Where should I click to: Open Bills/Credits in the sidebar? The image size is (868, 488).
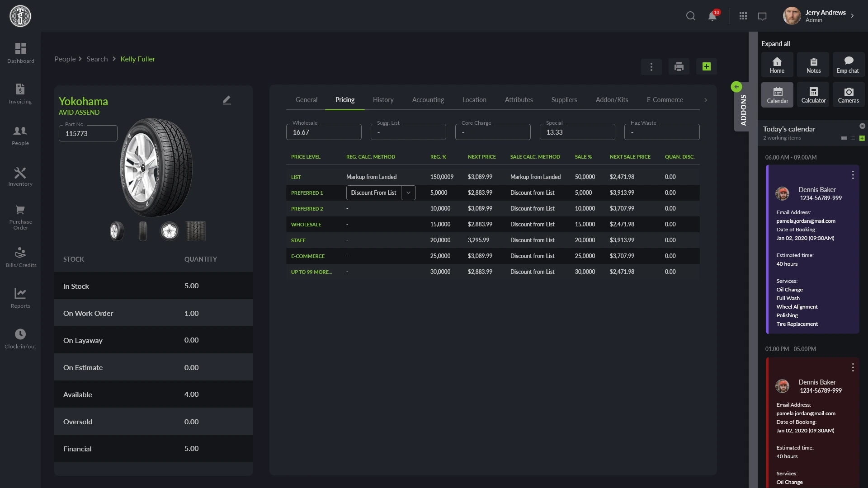pos(20,257)
